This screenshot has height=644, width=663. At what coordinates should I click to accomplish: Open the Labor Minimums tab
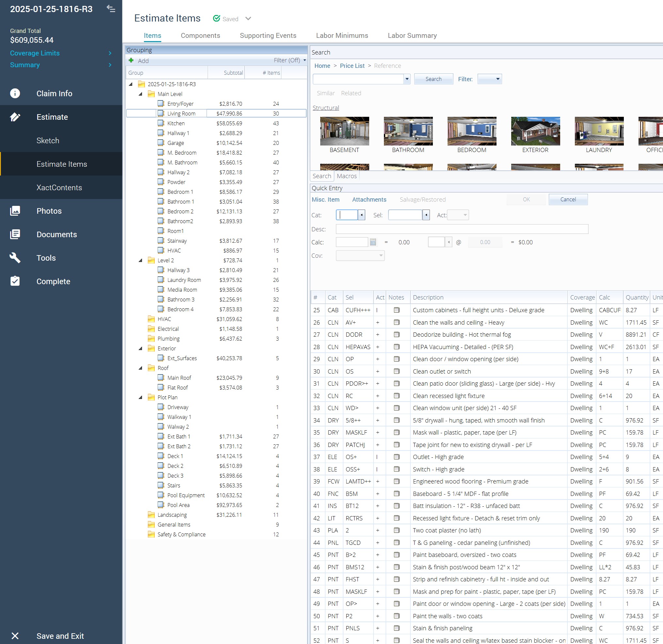pyautogui.click(x=342, y=36)
